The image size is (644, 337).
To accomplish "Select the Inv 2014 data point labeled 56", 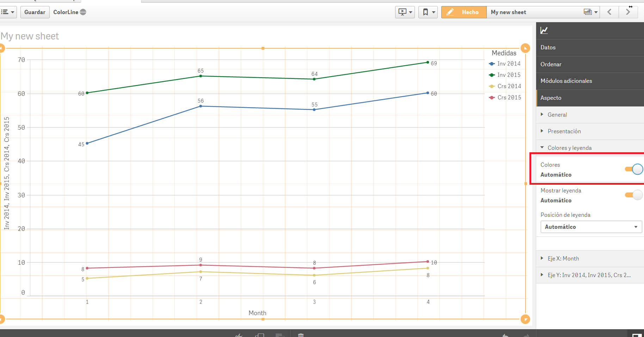I will click(x=201, y=106).
